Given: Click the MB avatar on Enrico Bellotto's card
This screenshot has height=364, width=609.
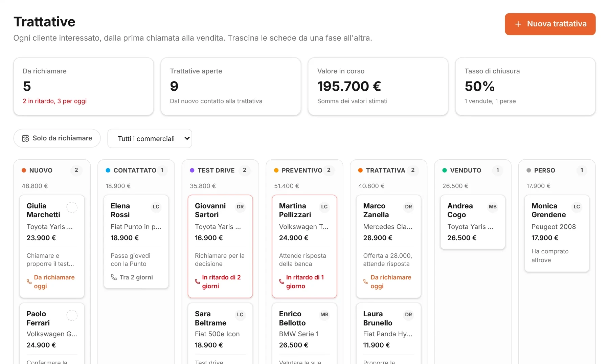Looking at the screenshot, I should coord(324,315).
